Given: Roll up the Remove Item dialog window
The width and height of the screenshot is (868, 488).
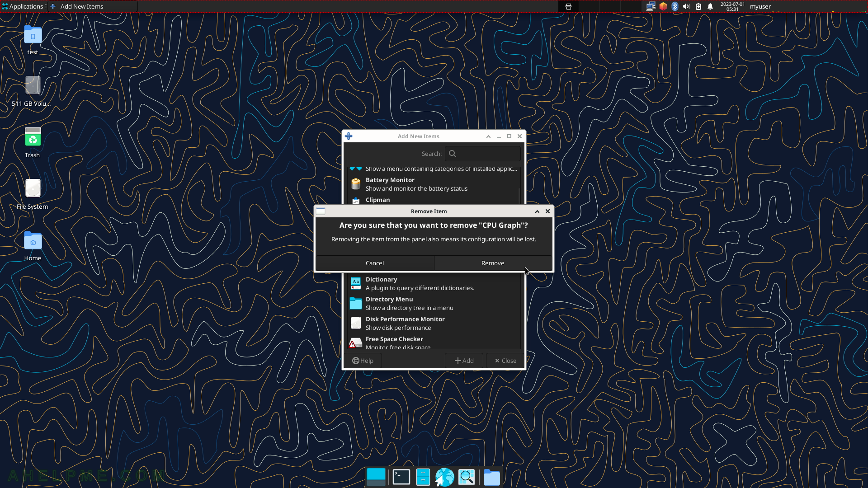Looking at the screenshot, I should (x=537, y=211).
